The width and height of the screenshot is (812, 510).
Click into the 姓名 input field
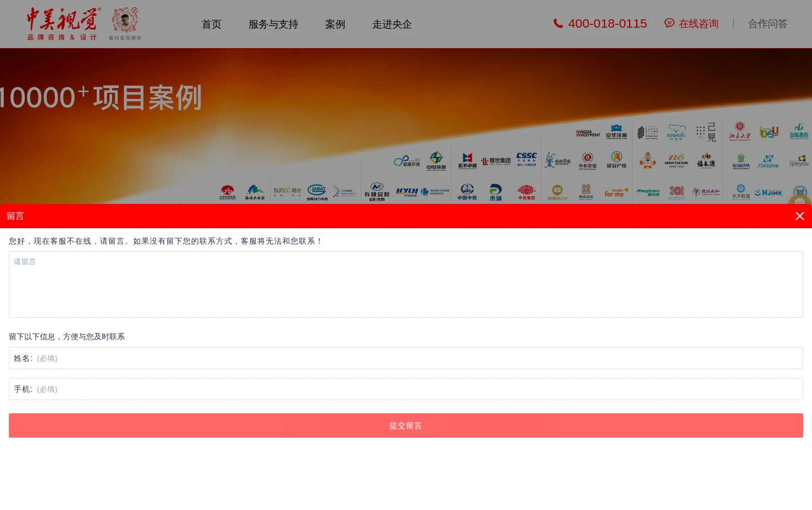[x=406, y=358]
